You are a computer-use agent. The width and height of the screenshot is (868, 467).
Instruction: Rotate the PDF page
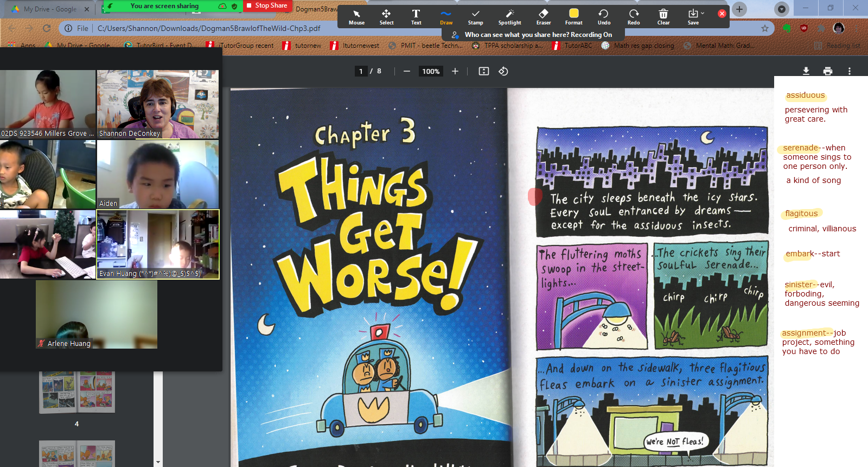point(503,71)
